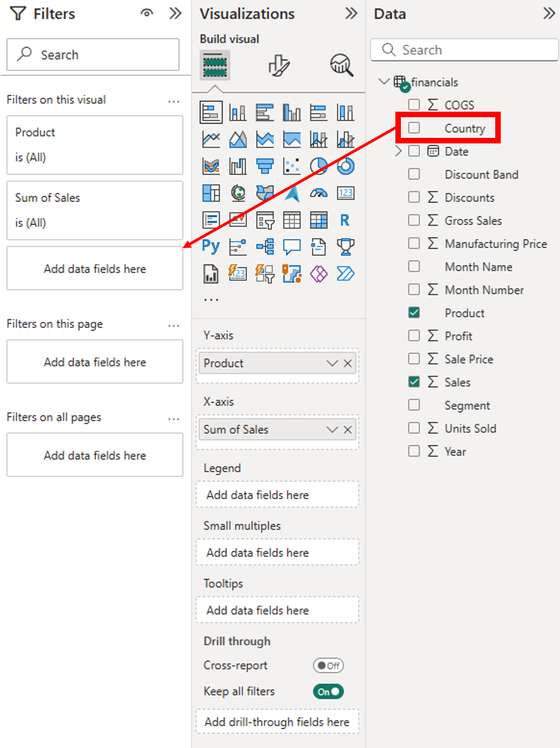Open more options for Filters on all pages
560x748 pixels.
174,418
